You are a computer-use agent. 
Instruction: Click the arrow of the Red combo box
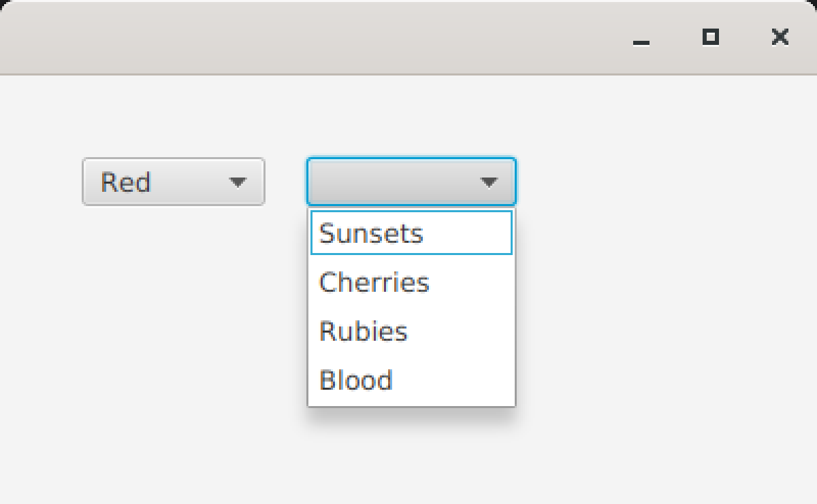tap(237, 182)
